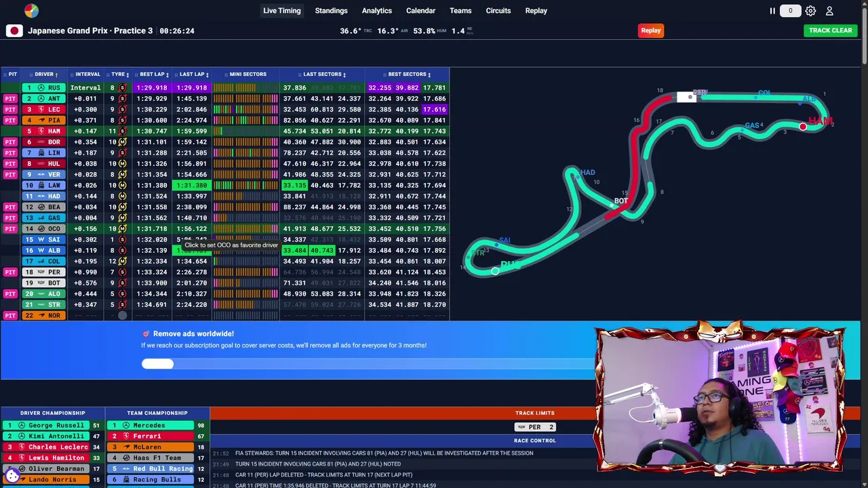
Task: Click the TRACK CLEAR status button
Action: click(830, 30)
